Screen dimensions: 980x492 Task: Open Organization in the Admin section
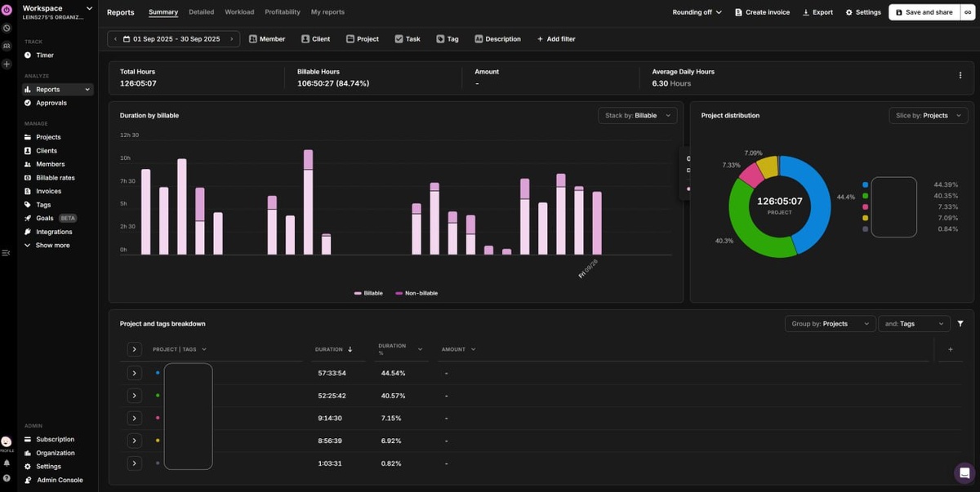[55, 453]
